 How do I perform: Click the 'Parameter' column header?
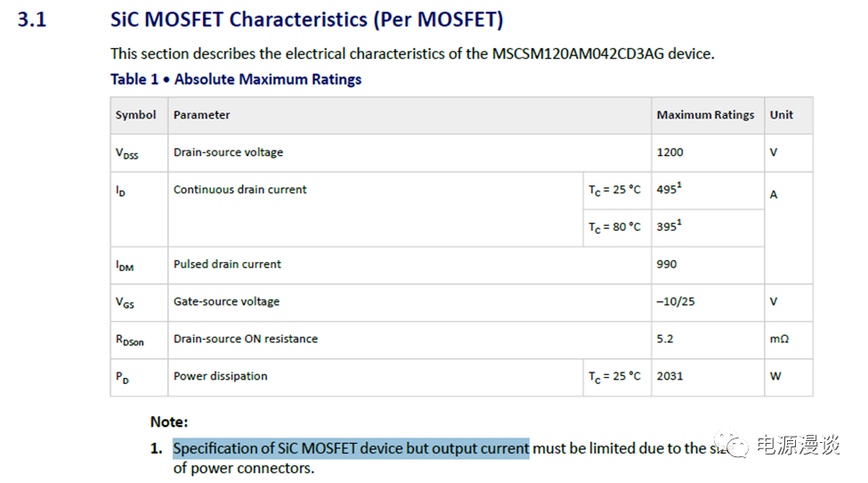point(202,115)
